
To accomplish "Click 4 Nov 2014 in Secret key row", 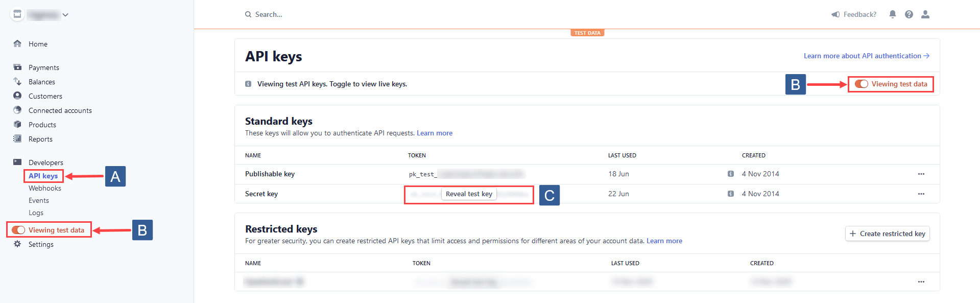I will (760, 194).
